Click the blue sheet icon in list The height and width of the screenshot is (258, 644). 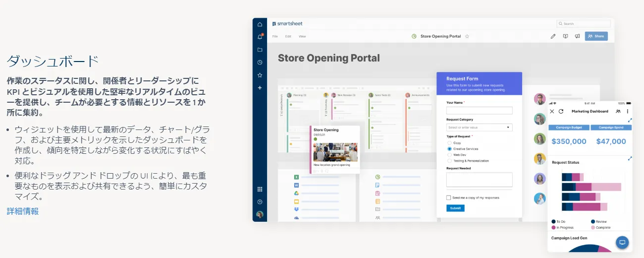click(377, 185)
